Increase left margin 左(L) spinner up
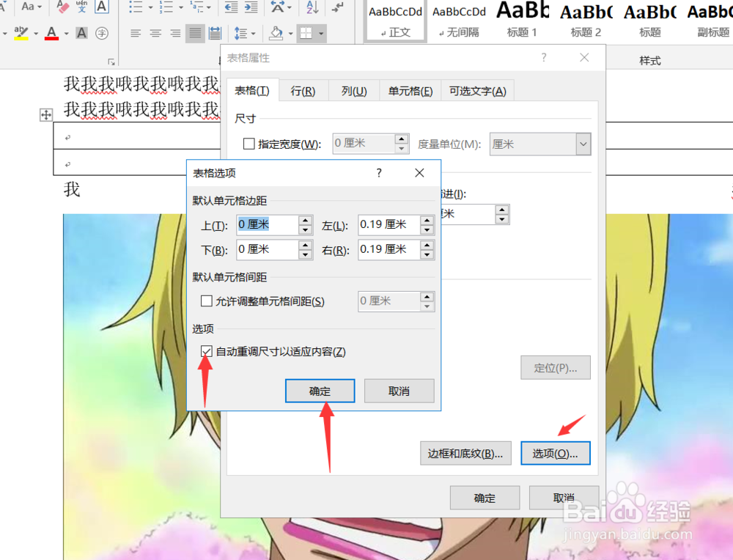Screen dimensions: 733x560 click(427, 220)
